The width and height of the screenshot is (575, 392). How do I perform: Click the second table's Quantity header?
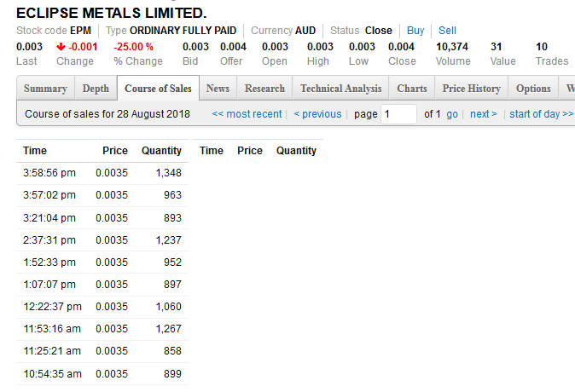296,151
